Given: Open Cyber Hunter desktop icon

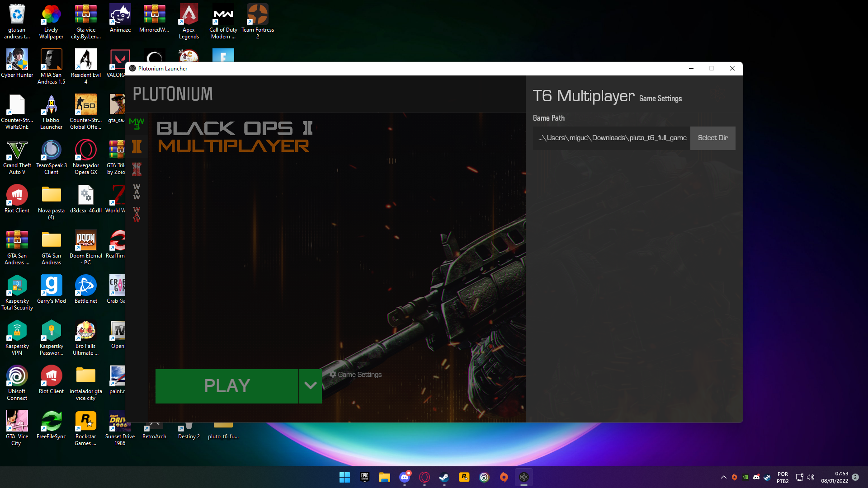Looking at the screenshot, I should coord(17,63).
